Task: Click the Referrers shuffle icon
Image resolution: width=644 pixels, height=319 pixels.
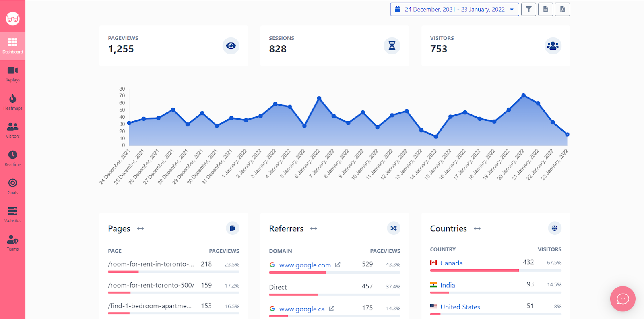Action: (394, 228)
